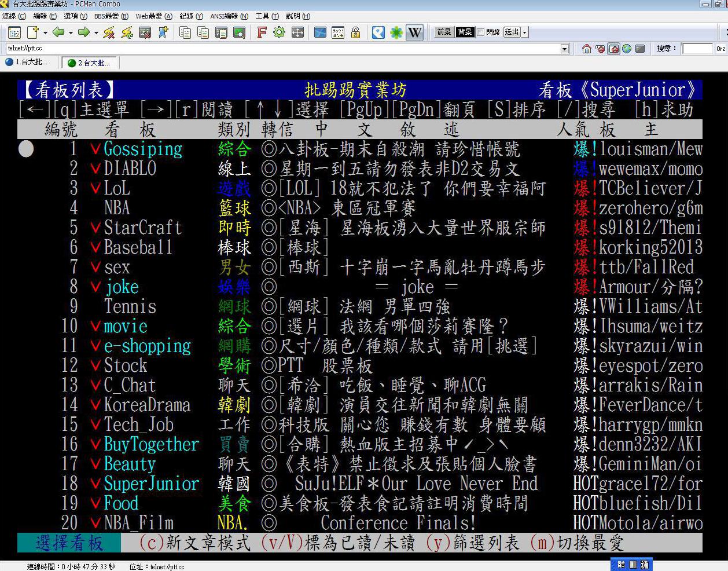Click the Orz label next to search
728x571 pixels.
(720, 49)
